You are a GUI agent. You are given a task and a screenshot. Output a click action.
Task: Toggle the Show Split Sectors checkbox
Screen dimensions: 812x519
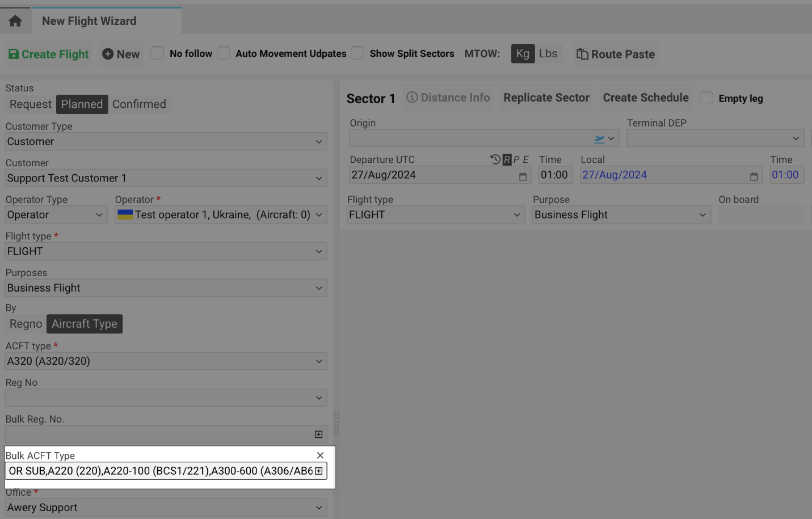[357, 53]
